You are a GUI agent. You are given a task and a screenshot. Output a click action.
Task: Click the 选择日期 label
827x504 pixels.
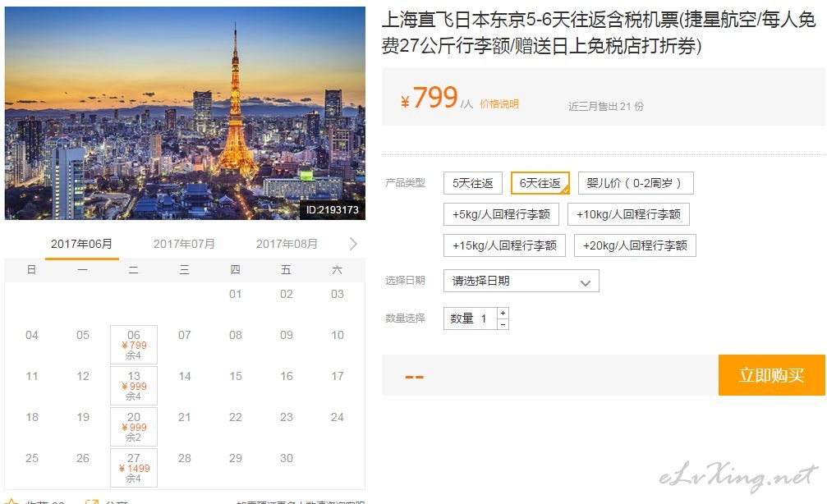(405, 281)
